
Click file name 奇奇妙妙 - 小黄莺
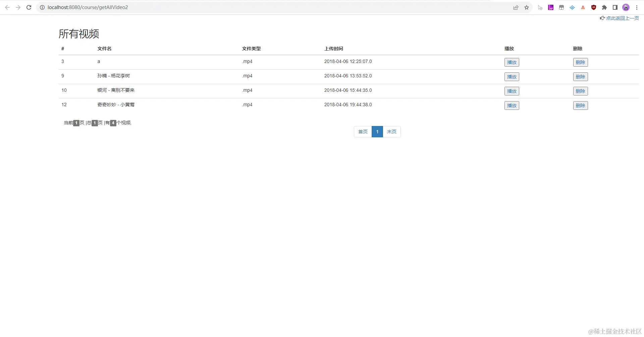[116, 105]
